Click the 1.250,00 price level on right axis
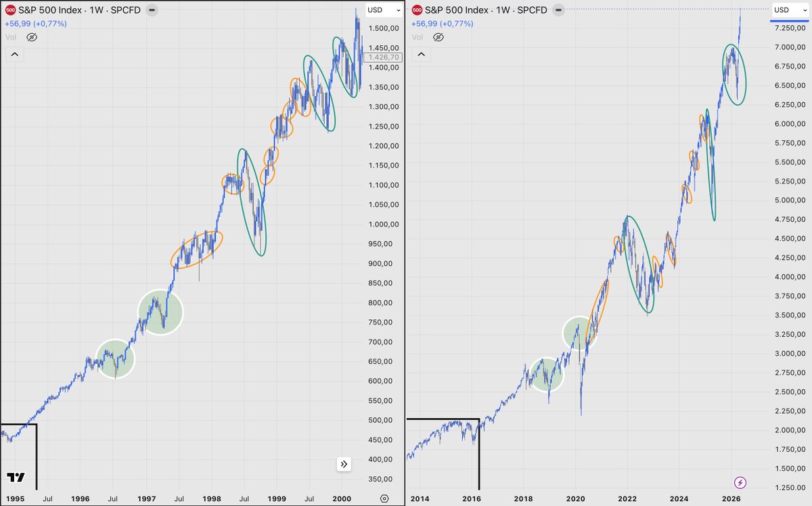 pyautogui.click(x=789, y=488)
